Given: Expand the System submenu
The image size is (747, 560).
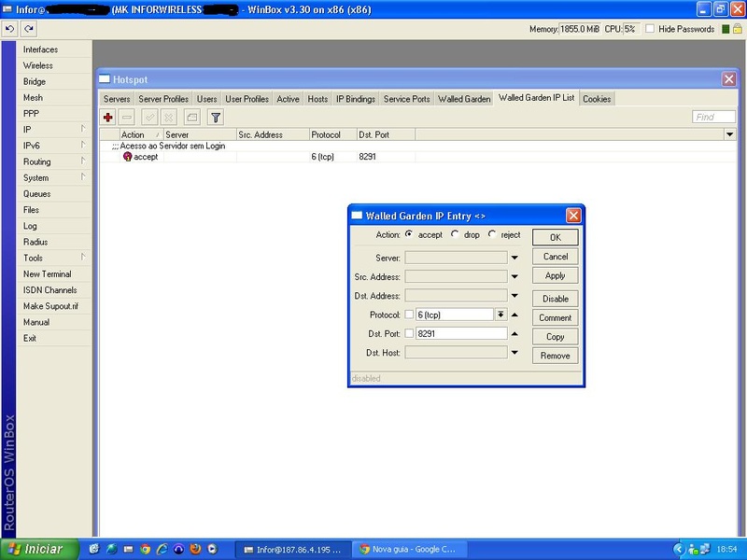Looking at the screenshot, I should click(83, 177).
